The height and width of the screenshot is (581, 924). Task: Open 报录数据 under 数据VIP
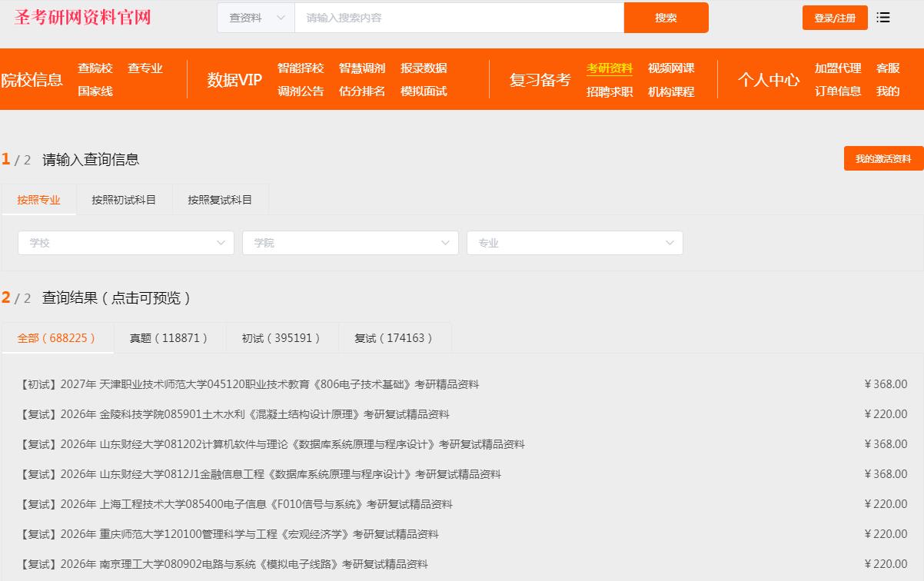424,68
